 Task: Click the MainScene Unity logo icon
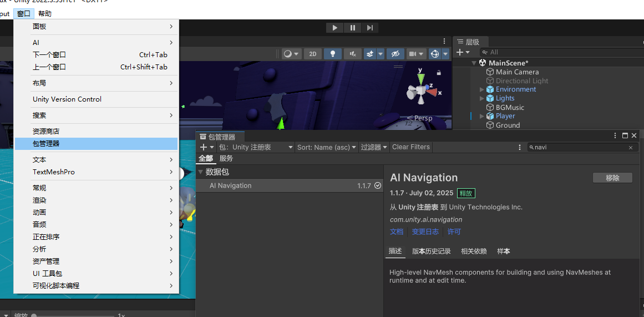[483, 63]
